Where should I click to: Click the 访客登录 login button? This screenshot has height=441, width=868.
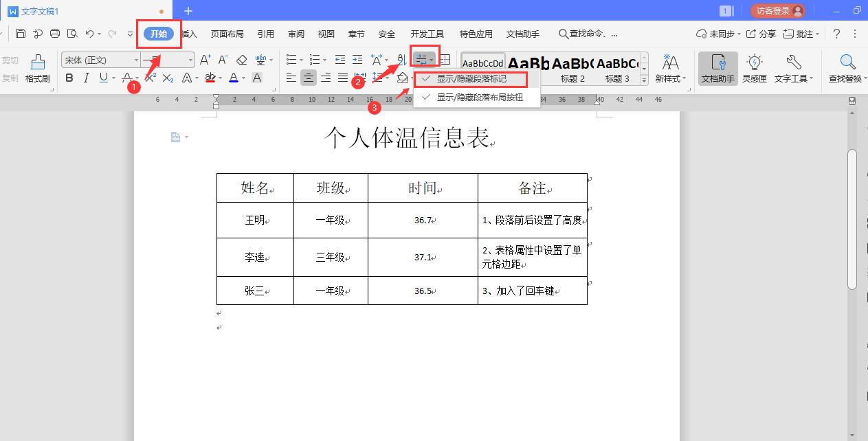[777, 11]
